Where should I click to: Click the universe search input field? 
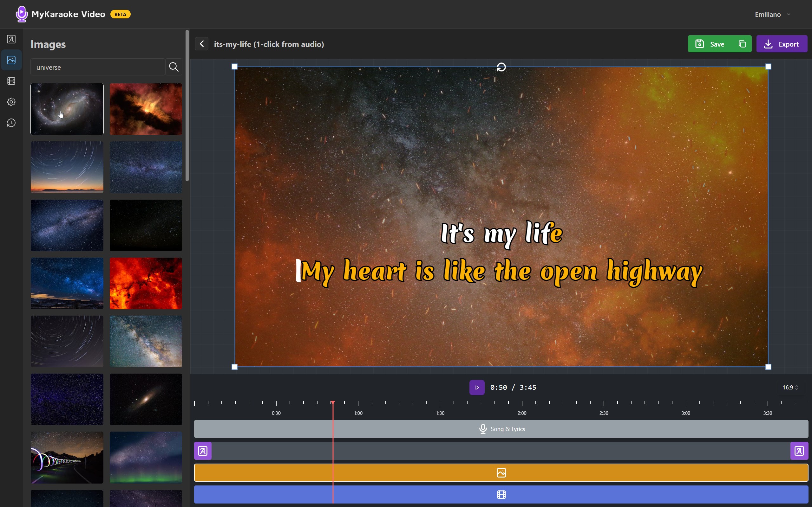click(x=97, y=67)
